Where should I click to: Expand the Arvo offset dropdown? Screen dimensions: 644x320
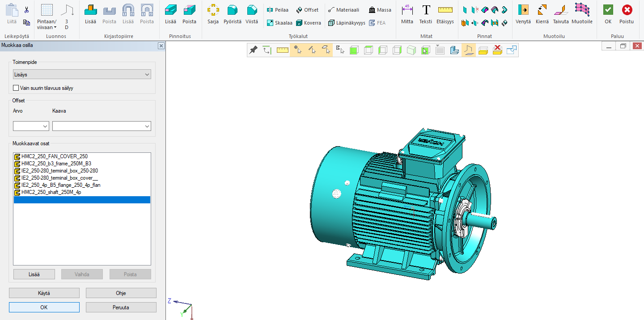point(31,126)
